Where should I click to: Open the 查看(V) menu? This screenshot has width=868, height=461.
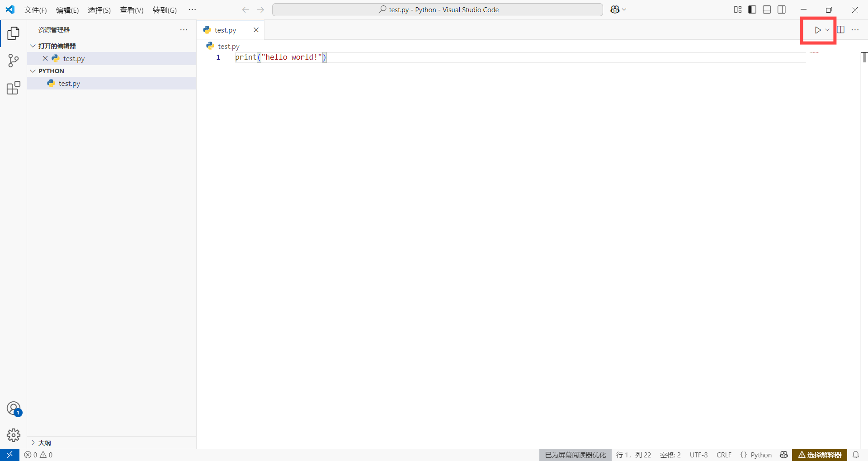pos(131,10)
